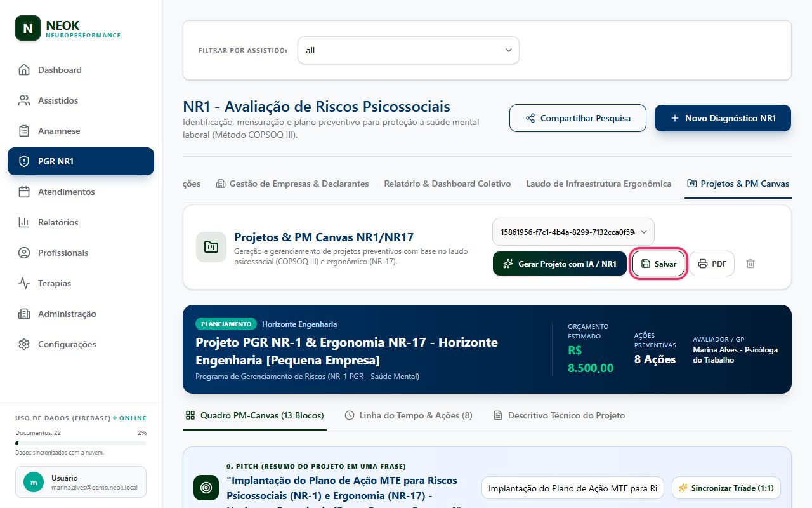
Task: Expand the Filtrar por Assistido dropdown
Action: [408, 50]
